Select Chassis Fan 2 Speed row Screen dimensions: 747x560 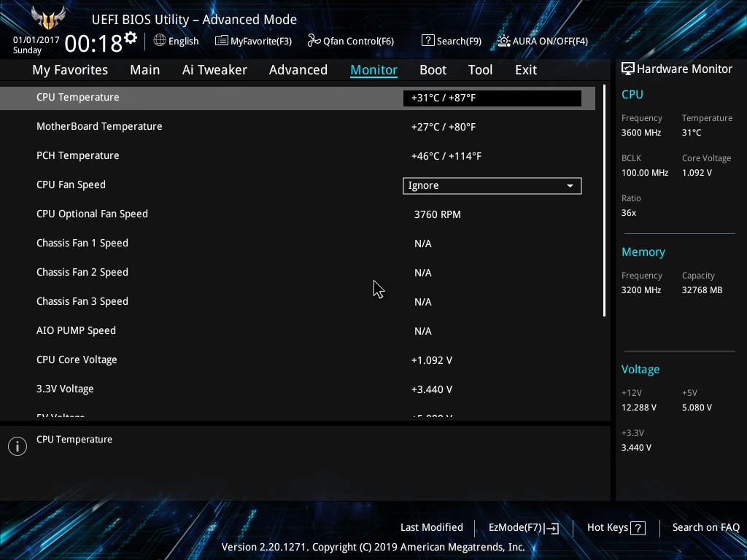(298, 273)
